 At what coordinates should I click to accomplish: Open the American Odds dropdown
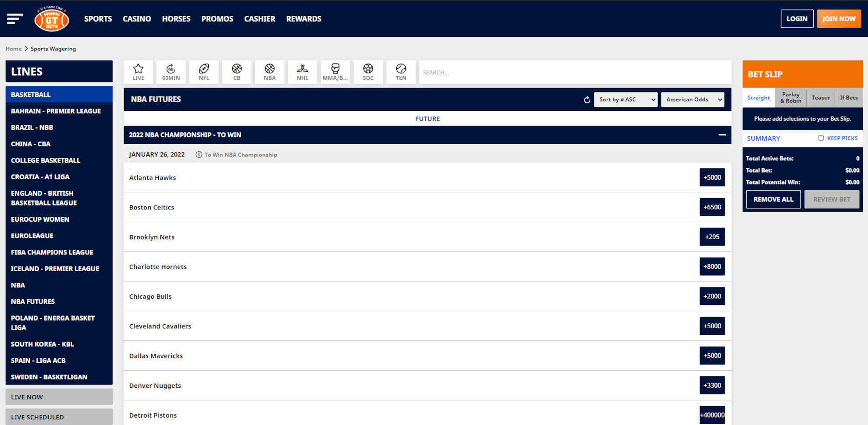click(693, 99)
